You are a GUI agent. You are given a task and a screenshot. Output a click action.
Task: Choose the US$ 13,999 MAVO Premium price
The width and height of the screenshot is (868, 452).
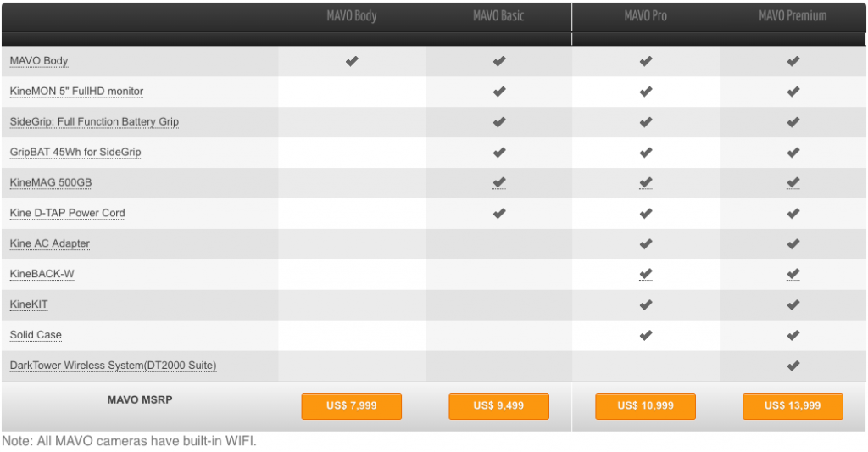click(793, 406)
